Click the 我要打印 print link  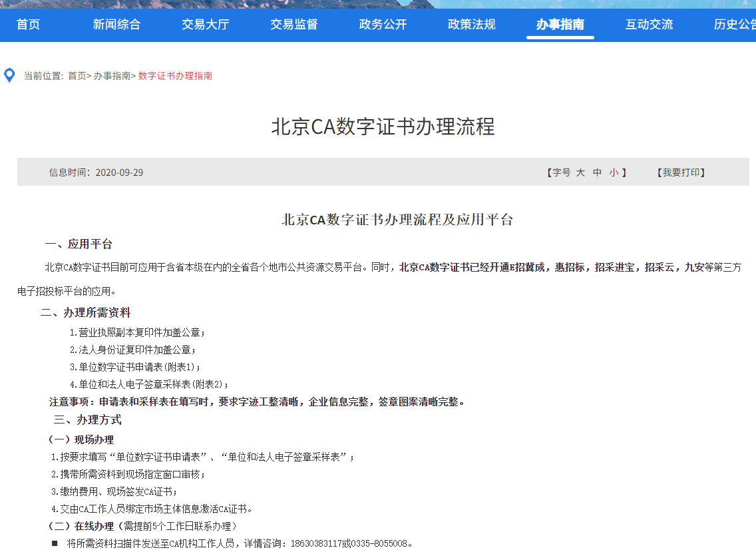[x=681, y=172]
